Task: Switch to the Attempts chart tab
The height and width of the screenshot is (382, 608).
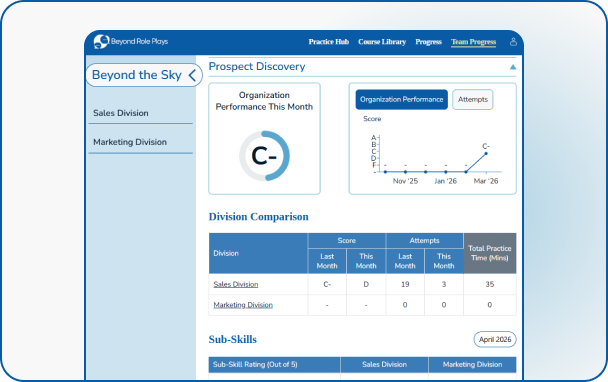Action: (473, 99)
